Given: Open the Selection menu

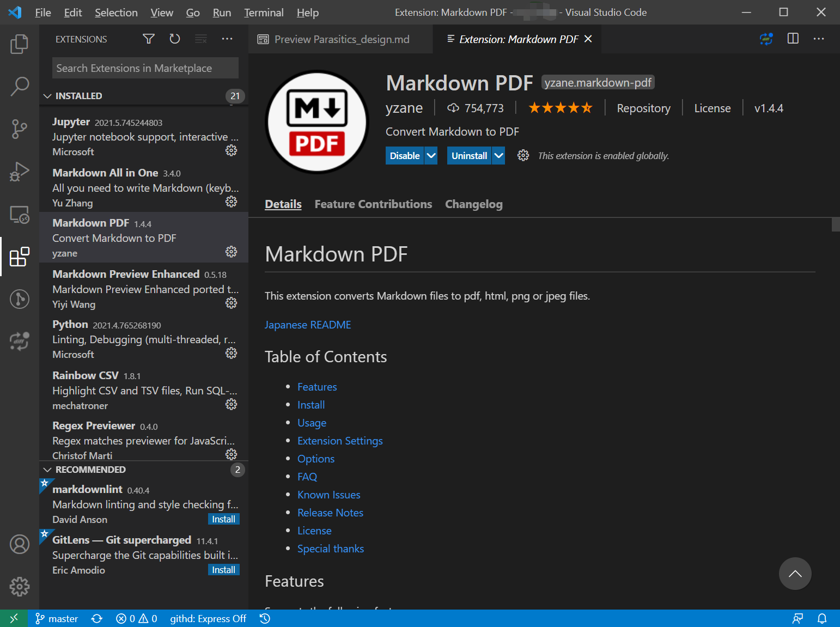Looking at the screenshot, I should [x=116, y=13].
